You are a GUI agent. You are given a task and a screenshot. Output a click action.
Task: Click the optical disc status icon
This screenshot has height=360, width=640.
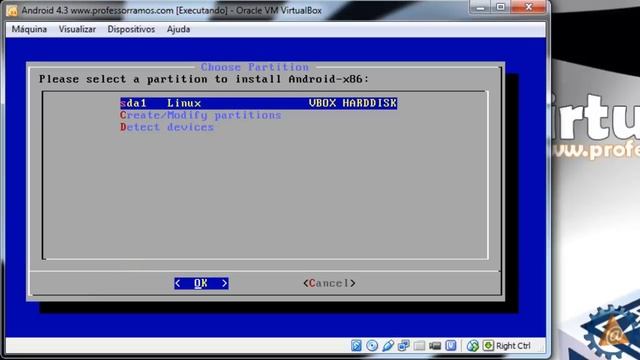coord(372,346)
